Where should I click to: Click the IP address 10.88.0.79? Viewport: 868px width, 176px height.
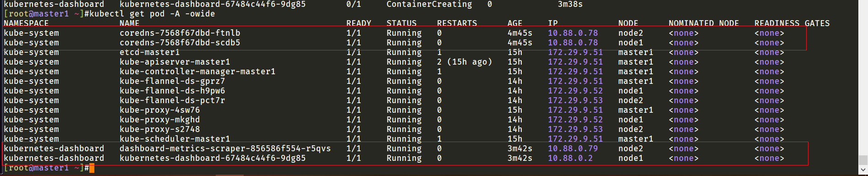coord(573,148)
